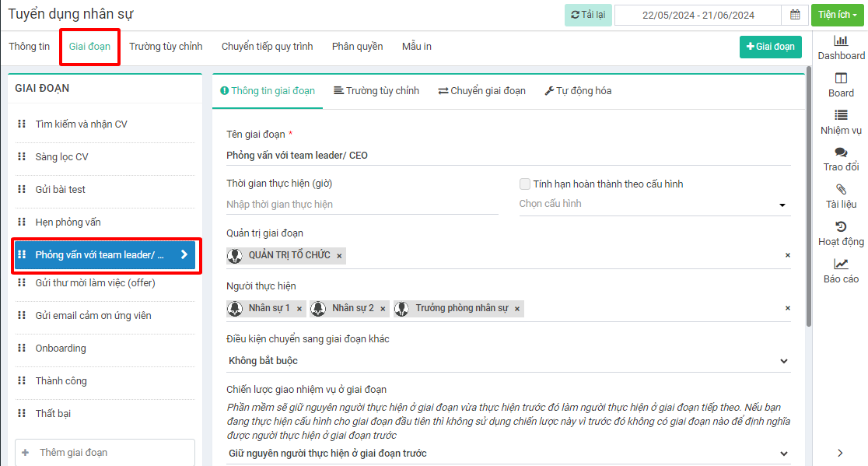The image size is (868, 466).
Task: Click the green Giai đoạn add button
Action: tap(770, 47)
